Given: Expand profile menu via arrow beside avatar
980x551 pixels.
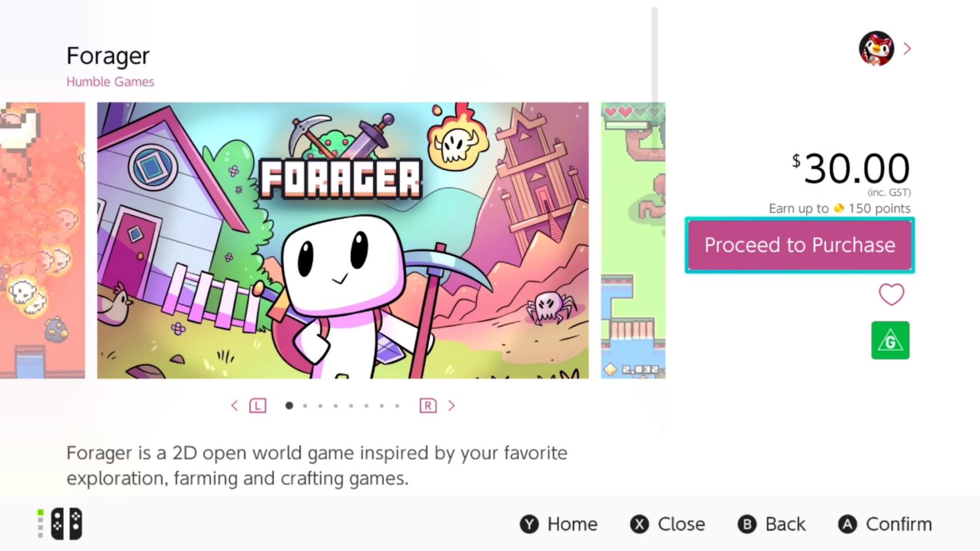Looking at the screenshot, I should [907, 49].
